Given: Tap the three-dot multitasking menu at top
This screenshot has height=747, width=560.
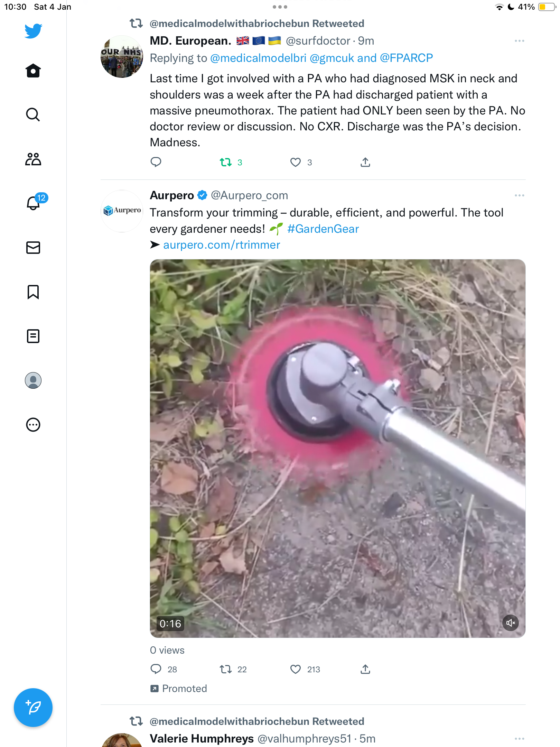Looking at the screenshot, I should point(280,7).
